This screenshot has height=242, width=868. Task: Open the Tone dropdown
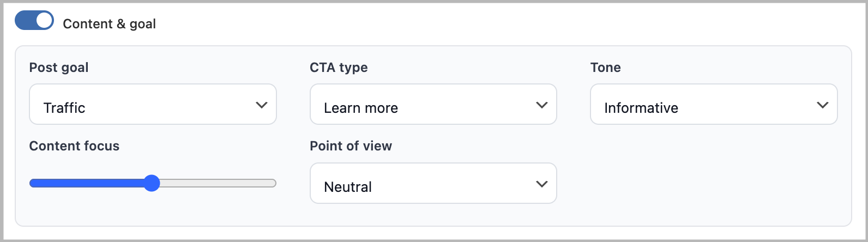(713, 105)
